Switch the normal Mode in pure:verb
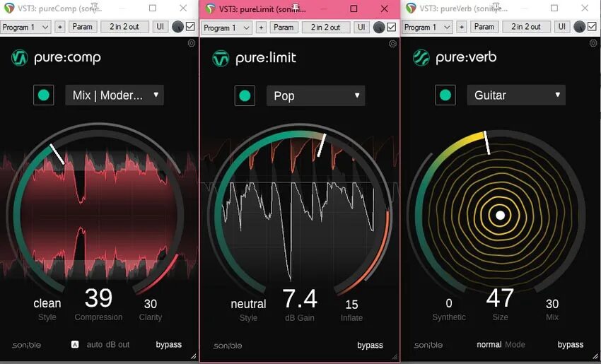601x364 pixels. coord(489,344)
